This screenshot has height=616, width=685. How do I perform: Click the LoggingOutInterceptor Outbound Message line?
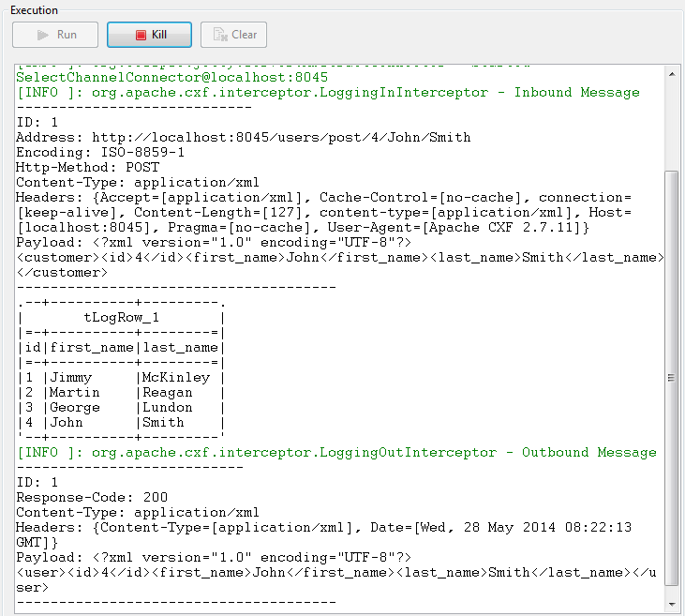tap(337, 452)
